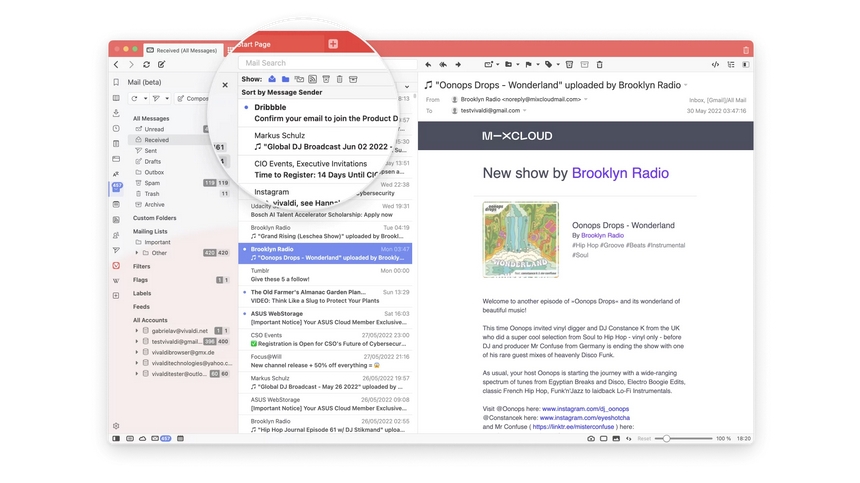Select the Drafts folder
This screenshot has width=860, height=483.
pyautogui.click(x=152, y=162)
